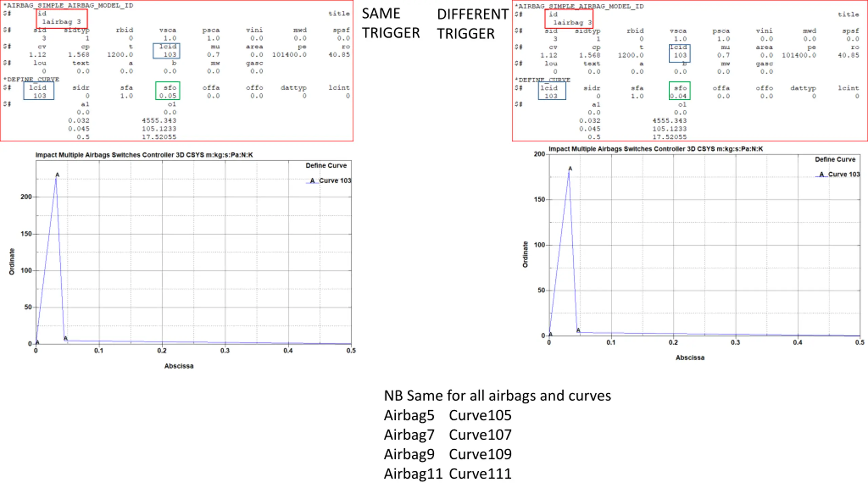This screenshot has height=488, width=868.
Task: Click the Curve 103 legend in left graph
Action: click(334, 181)
